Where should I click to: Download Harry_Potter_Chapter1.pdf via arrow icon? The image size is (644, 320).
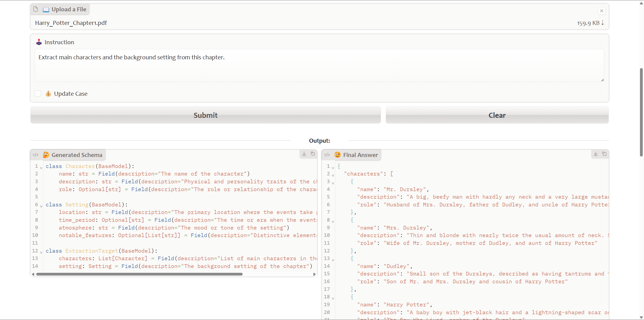click(603, 23)
